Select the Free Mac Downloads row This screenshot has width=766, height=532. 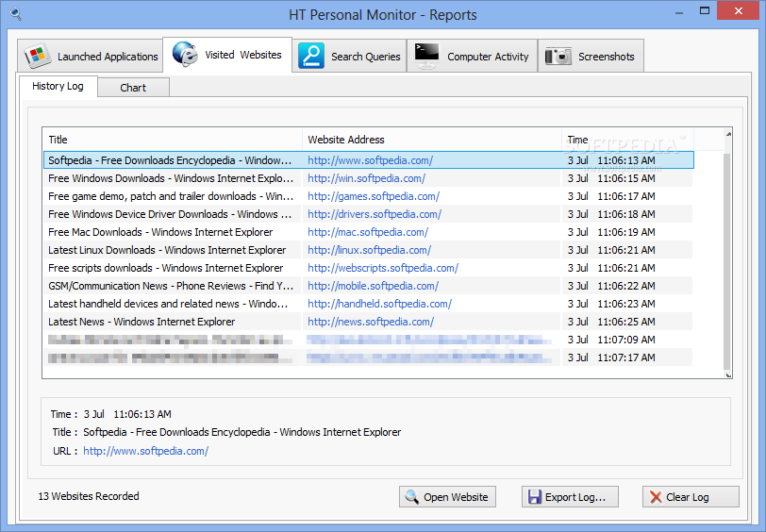pyautogui.click(x=369, y=232)
